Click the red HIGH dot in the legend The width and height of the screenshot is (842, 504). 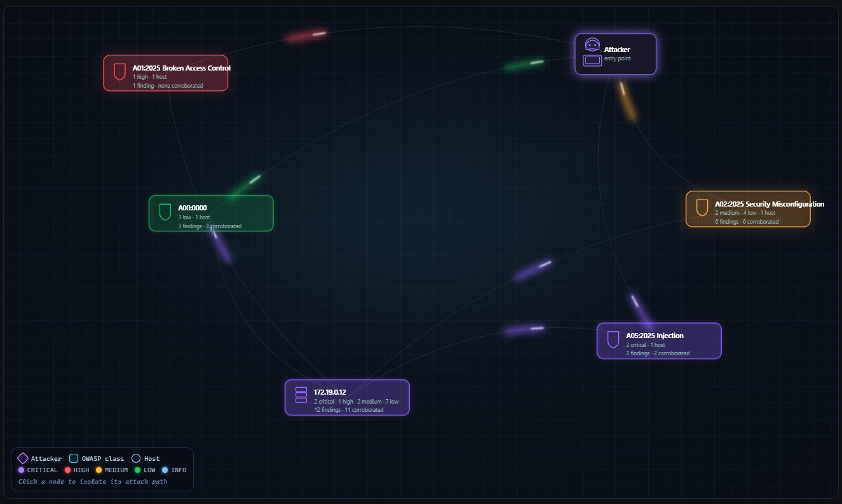tap(67, 470)
